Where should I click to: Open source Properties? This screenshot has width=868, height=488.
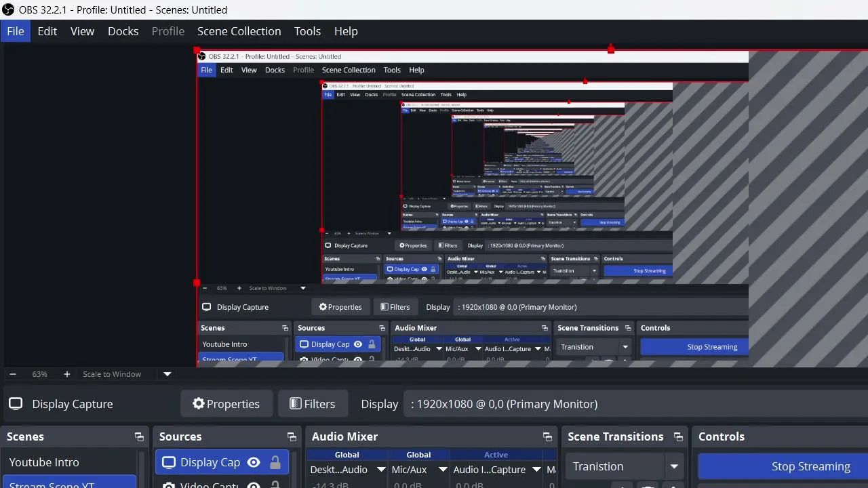point(226,404)
